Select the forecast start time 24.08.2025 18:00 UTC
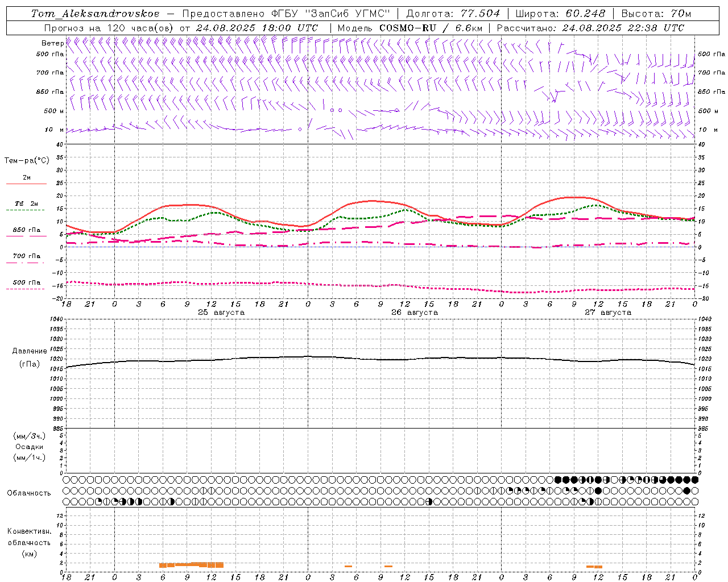Viewport: 728px width, 582px height. tap(257, 28)
